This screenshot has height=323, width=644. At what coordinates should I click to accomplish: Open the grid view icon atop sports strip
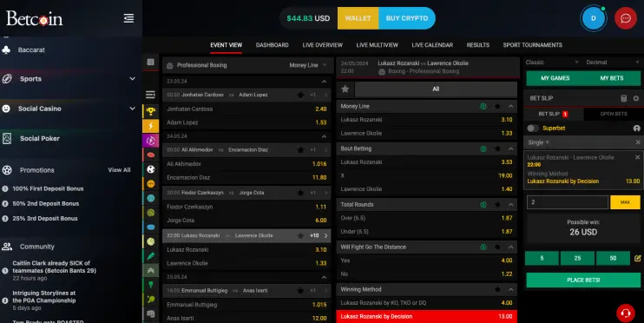click(150, 62)
